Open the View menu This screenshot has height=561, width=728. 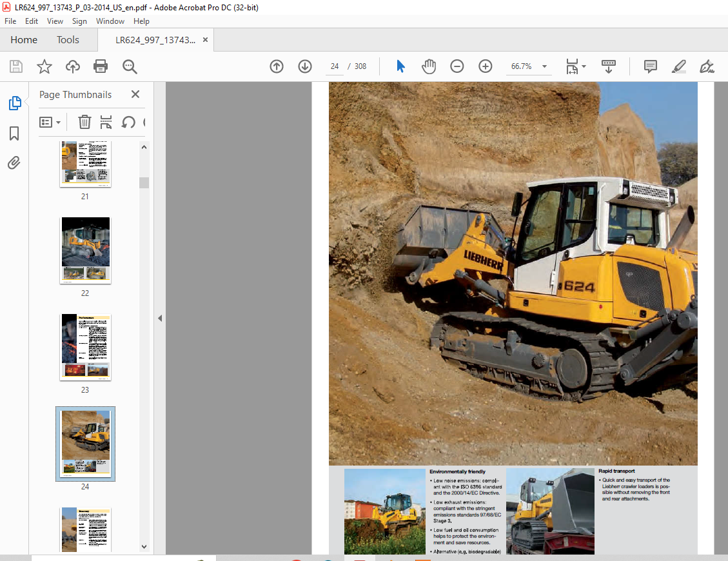[x=55, y=21]
